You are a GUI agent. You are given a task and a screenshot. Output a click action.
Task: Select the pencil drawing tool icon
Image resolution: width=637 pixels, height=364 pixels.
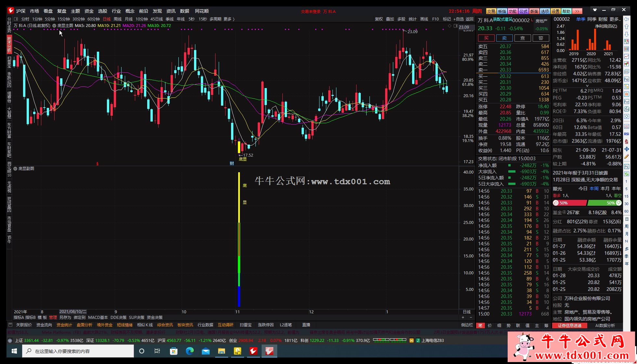(626, 156)
